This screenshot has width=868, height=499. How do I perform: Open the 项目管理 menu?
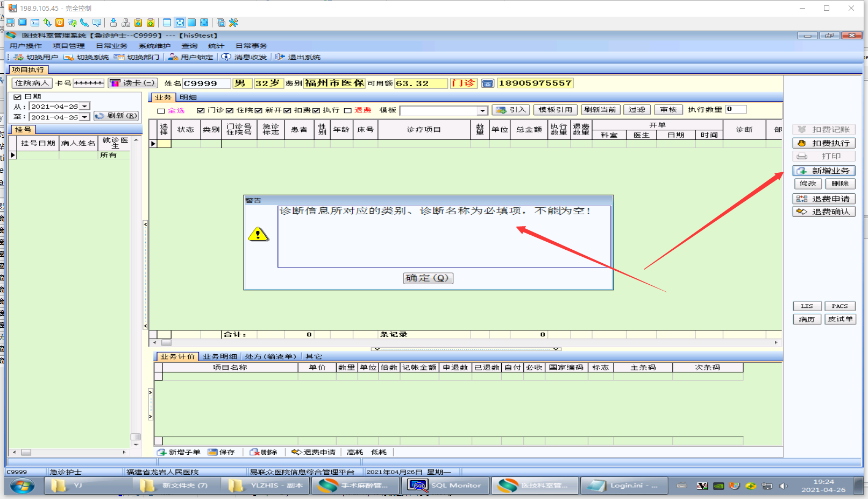[68, 46]
